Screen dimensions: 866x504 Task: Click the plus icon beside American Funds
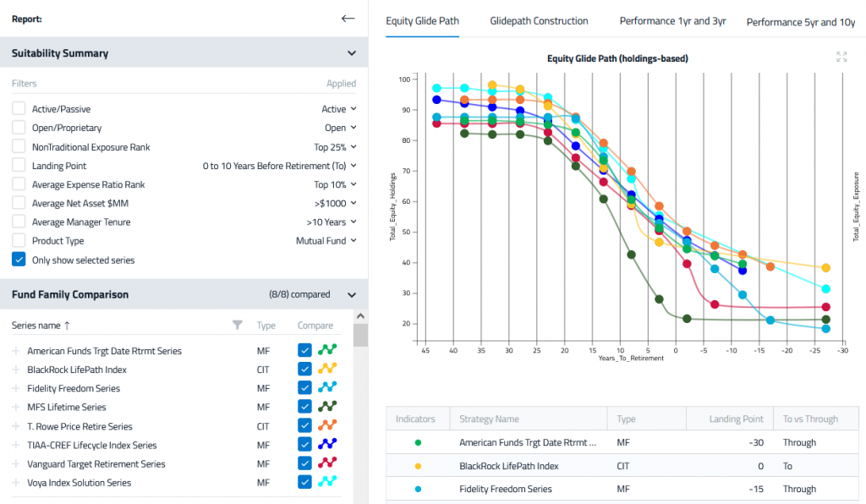16,351
